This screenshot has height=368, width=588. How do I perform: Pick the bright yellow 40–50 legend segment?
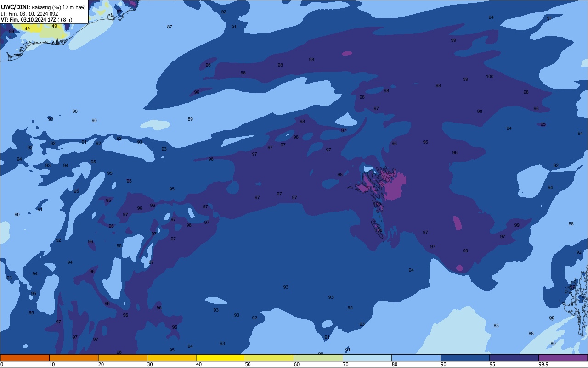point(220,357)
